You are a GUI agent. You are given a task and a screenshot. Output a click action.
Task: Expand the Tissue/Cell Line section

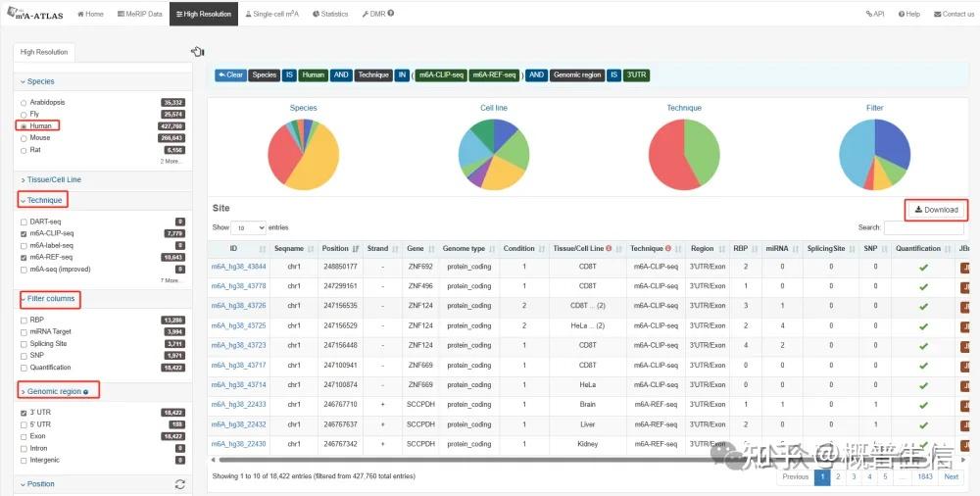[54, 179]
